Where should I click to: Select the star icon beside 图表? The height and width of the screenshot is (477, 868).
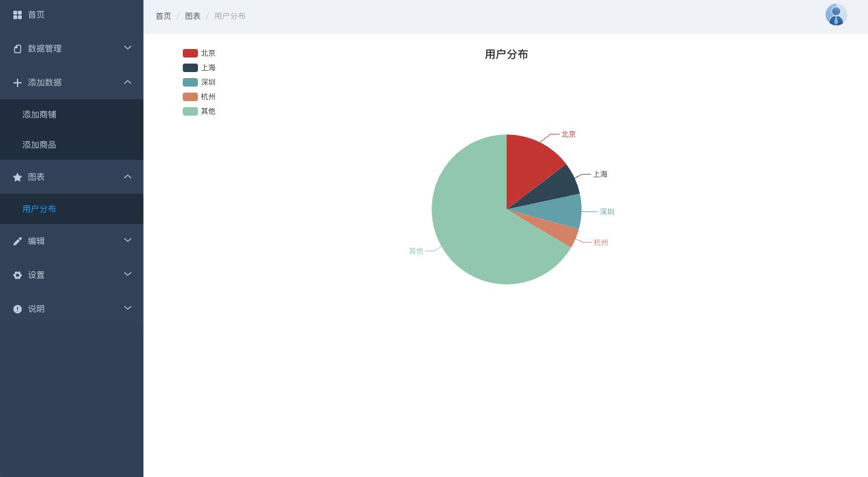pos(18,177)
